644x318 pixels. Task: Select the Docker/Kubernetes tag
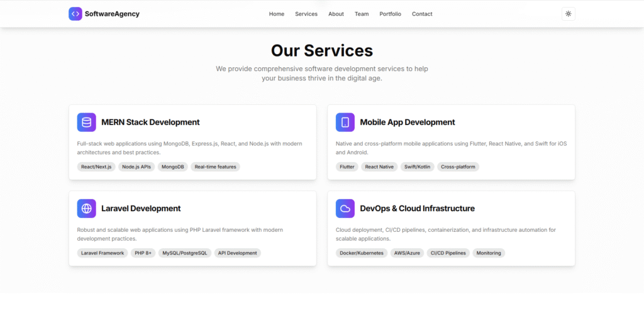click(x=362, y=253)
